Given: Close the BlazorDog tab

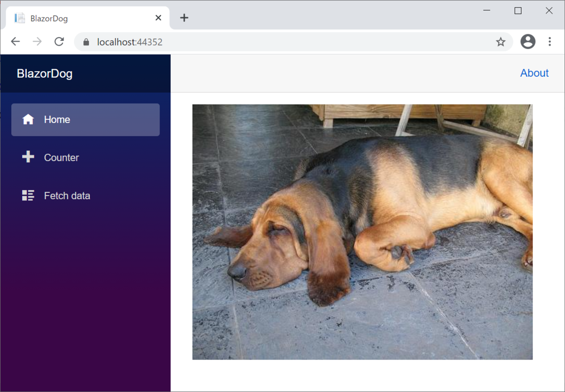Looking at the screenshot, I should 158,18.
